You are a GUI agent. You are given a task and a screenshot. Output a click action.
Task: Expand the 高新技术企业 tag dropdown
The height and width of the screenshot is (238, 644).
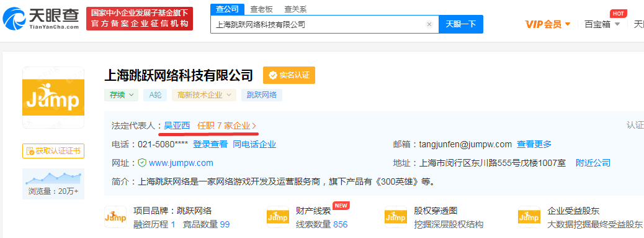[x=204, y=95]
